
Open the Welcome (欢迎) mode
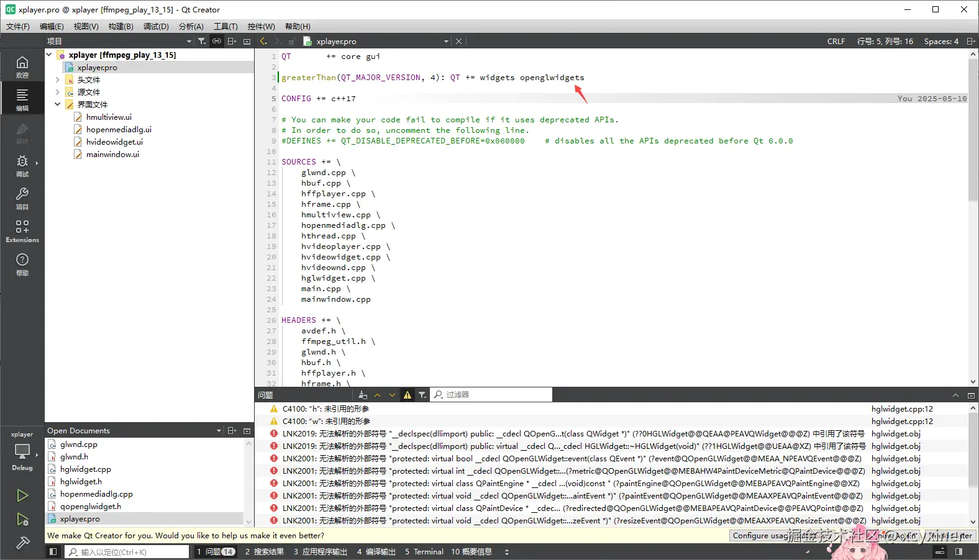pyautogui.click(x=22, y=66)
